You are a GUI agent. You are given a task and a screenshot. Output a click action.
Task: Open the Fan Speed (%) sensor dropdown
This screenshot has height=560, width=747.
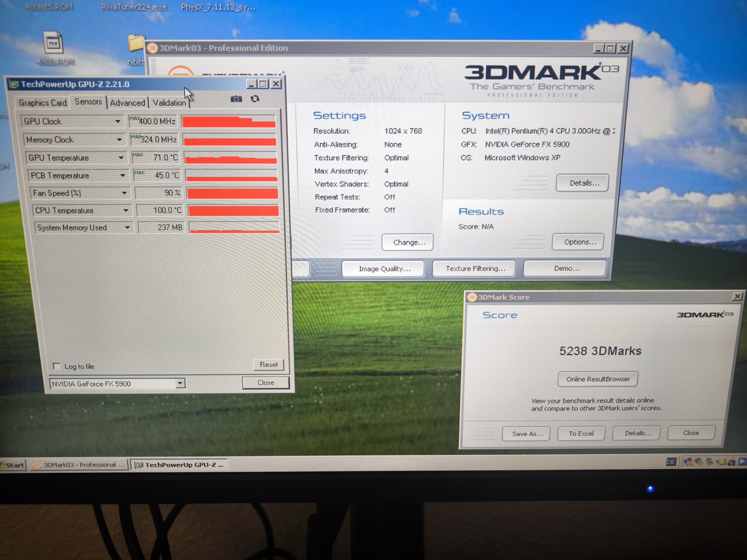(124, 193)
